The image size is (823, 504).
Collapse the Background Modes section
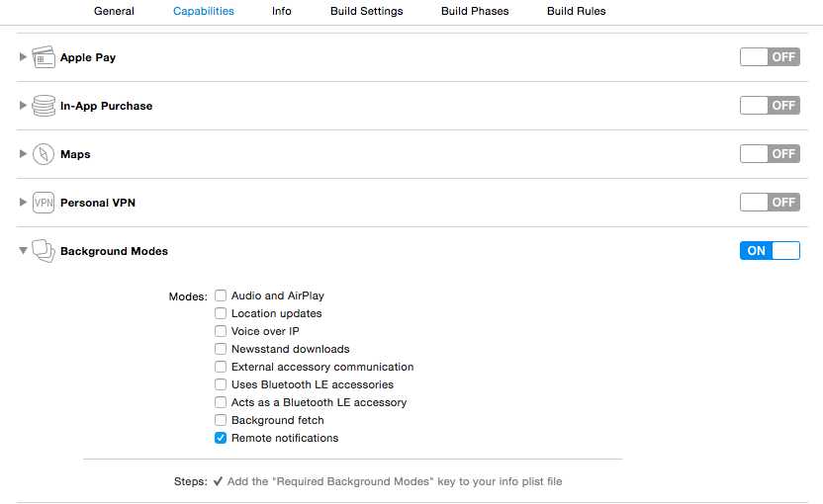coord(24,251)
